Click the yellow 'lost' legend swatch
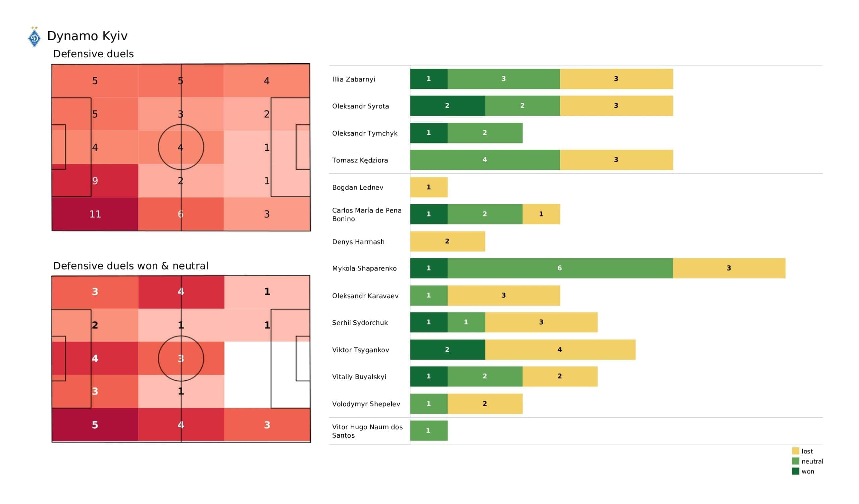The height and width of the screenshot is (504, 859). pyautogui.click(x=795, y=451)
